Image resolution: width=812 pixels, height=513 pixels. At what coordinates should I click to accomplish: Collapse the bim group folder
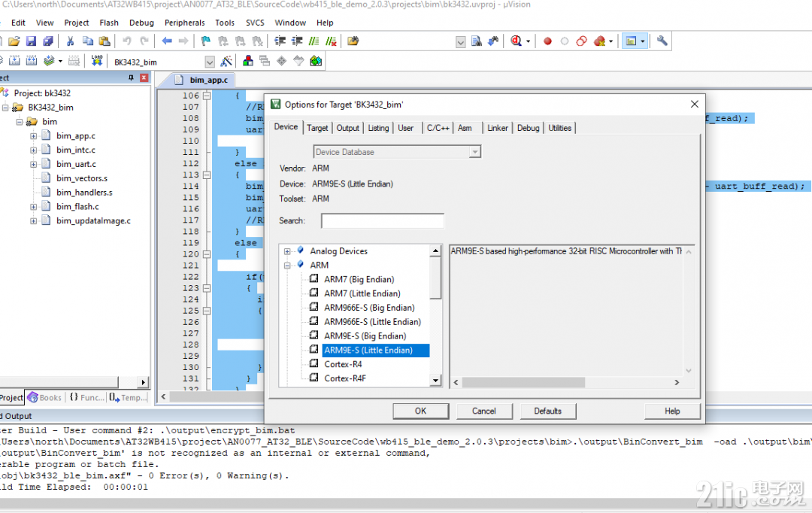coord(19,122)
